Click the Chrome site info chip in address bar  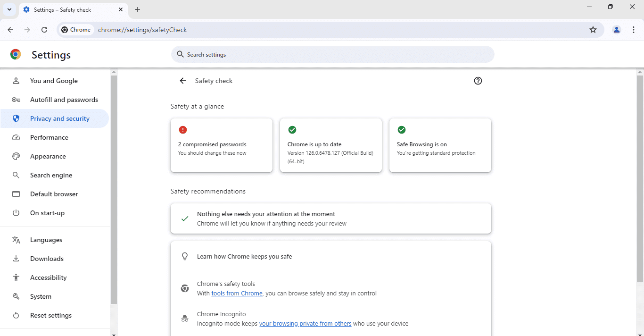76,30
